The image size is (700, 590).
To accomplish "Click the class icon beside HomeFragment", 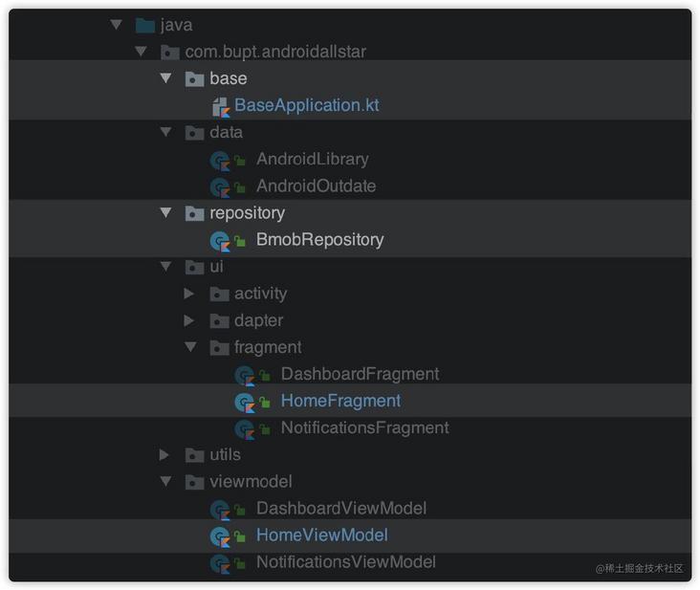I will [x=245, y=402].
